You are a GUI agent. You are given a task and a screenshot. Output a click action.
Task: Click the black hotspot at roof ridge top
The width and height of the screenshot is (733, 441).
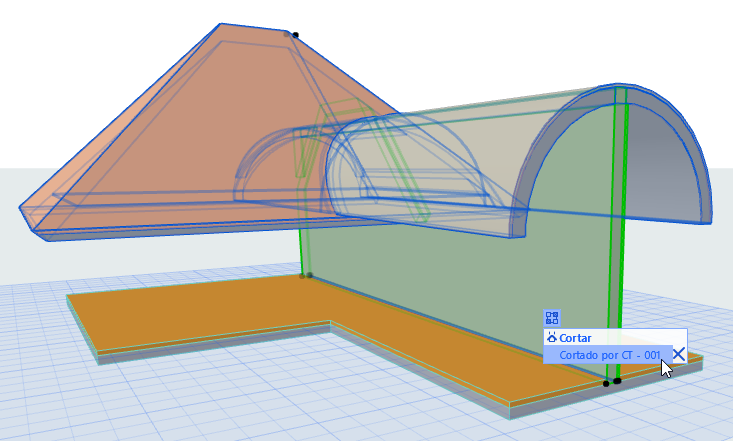point(295,35)
